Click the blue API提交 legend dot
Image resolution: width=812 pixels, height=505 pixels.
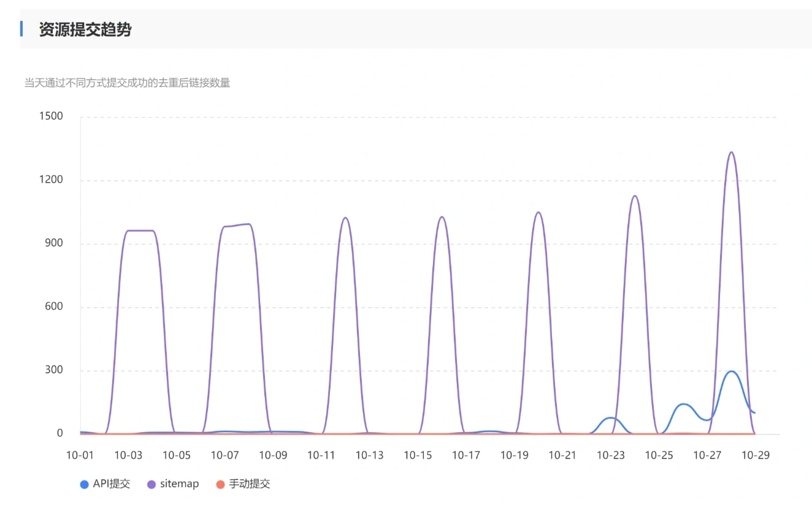(85, 484)
